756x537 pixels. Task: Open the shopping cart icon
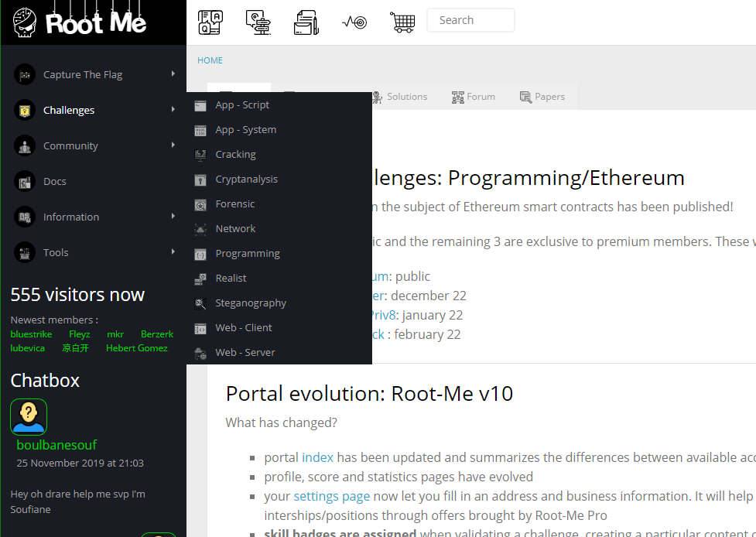click(402, 22)
